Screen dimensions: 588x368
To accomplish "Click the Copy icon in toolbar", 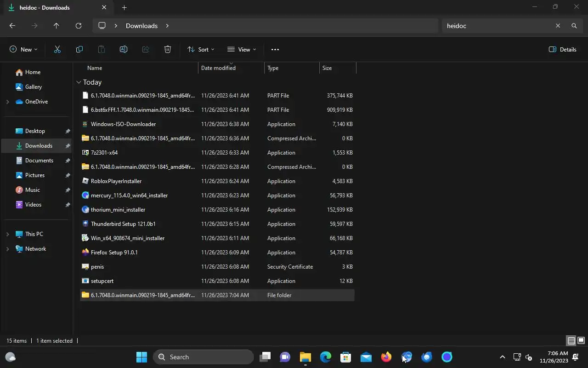I will (79, 49).
